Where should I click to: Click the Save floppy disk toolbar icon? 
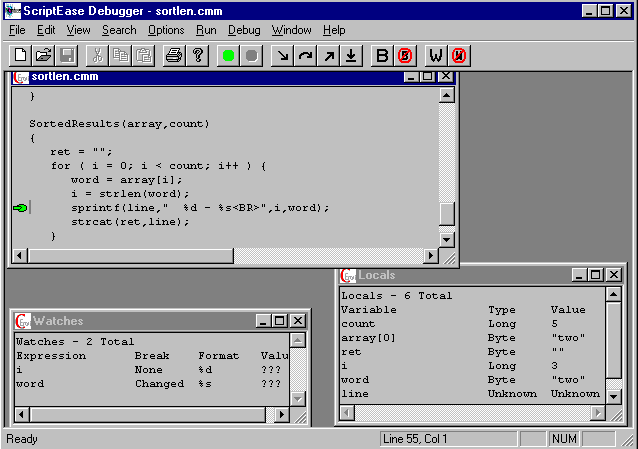point(67,55)
